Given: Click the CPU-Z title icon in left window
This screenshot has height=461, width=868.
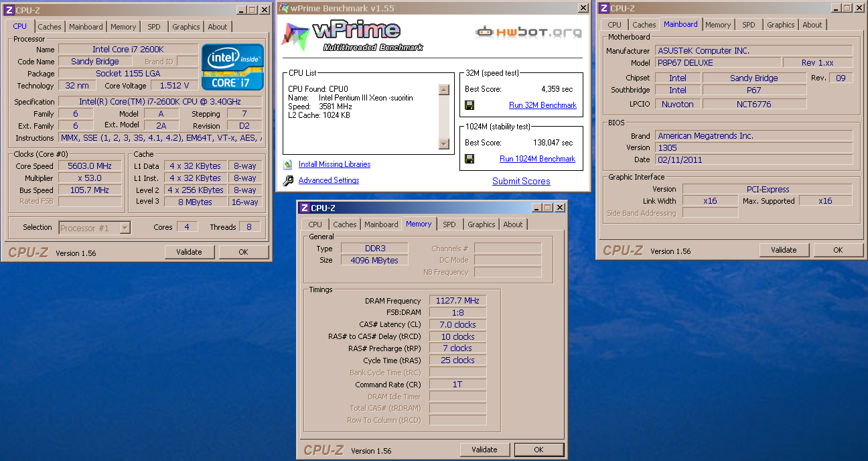Looking at the screenshot, I should (9, 10).
